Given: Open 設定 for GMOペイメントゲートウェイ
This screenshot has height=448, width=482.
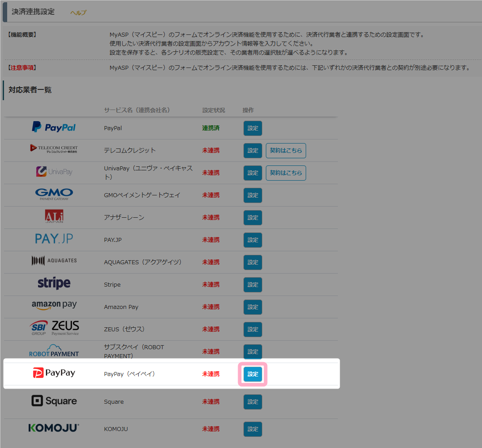Looking at the screenshot, I should coord(253,195).
